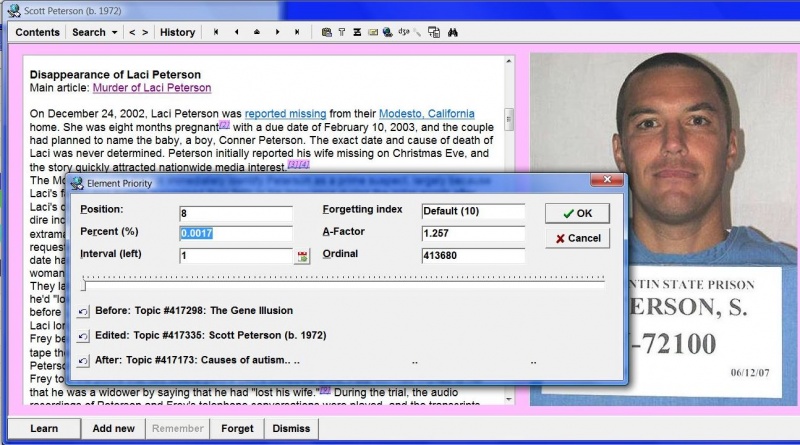This screenshot has height=445, width=800.
Task: Click the envelope mail icon in toolbar
Action: [372, 32]
